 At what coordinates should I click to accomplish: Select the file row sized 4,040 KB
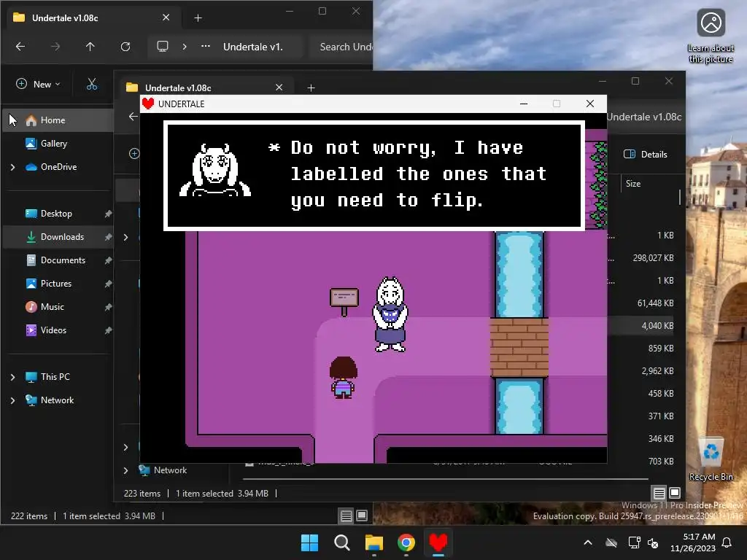tap(642, 326)
